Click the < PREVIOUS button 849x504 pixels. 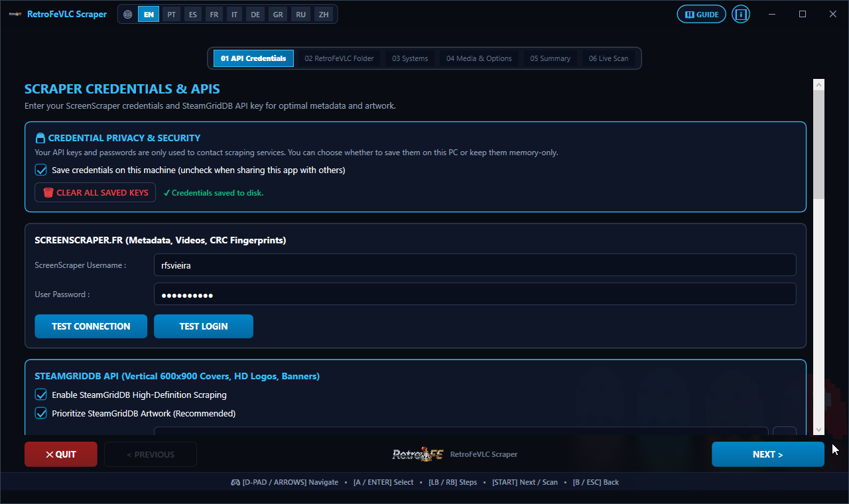151,454
